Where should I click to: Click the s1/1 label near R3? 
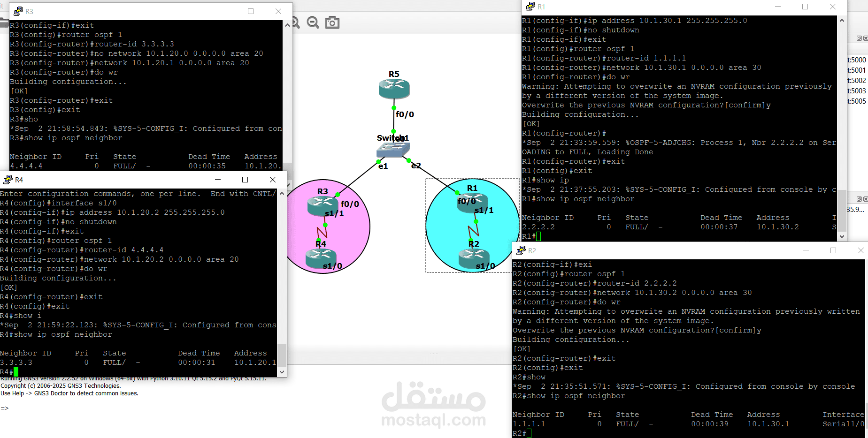(334, 213)
